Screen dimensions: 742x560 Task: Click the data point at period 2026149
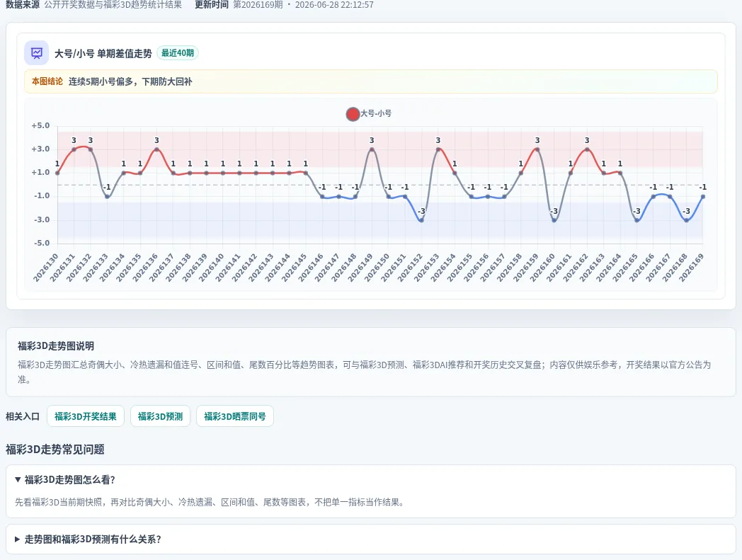pos(372,149)
